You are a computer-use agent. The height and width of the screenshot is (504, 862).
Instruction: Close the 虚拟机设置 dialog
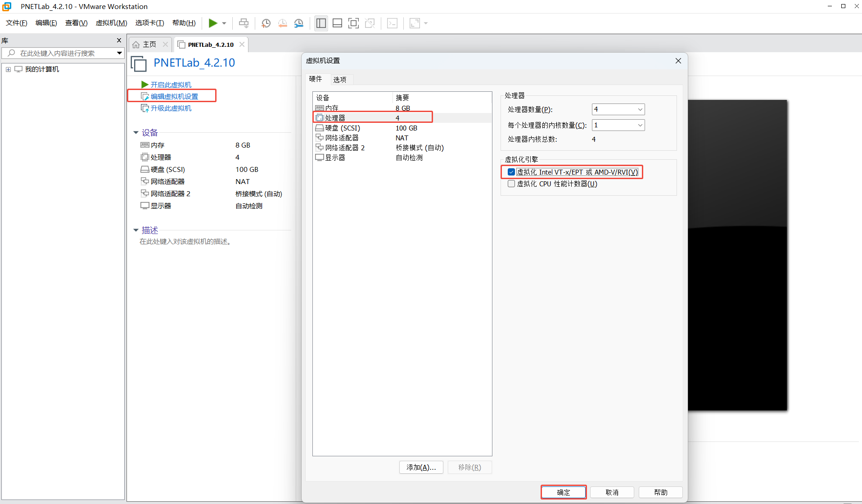678,61
